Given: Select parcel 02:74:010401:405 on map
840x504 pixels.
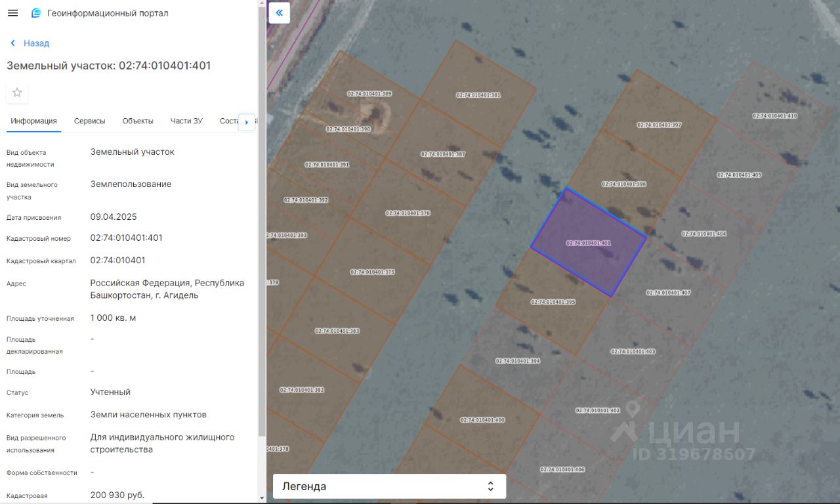Looking at the screenshot, I should [739, 175].
